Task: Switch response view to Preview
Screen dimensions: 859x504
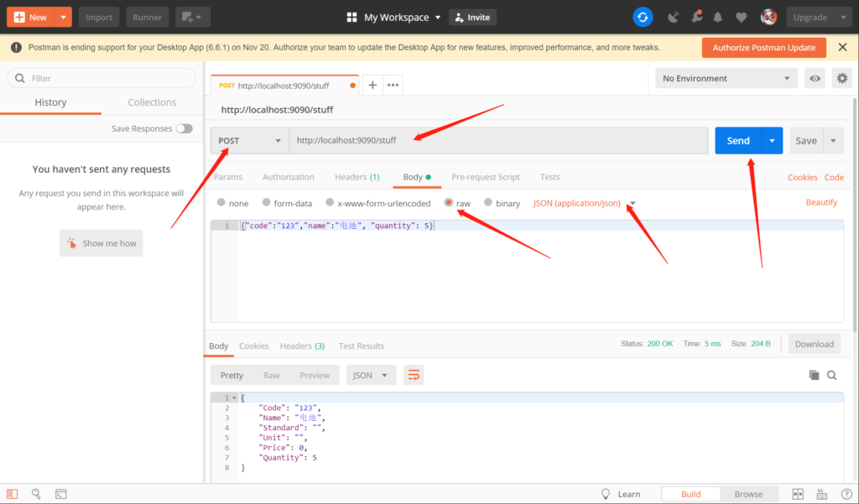Action: point(315,375)
